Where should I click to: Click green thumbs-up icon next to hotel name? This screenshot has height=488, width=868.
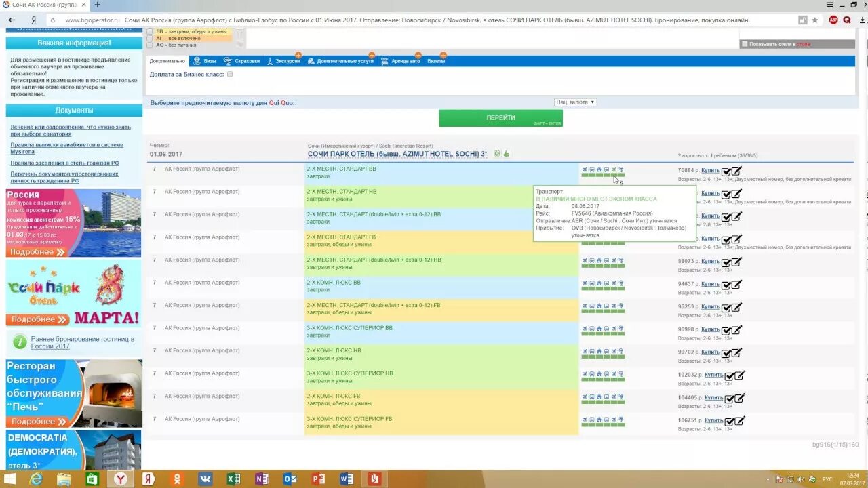507,154
